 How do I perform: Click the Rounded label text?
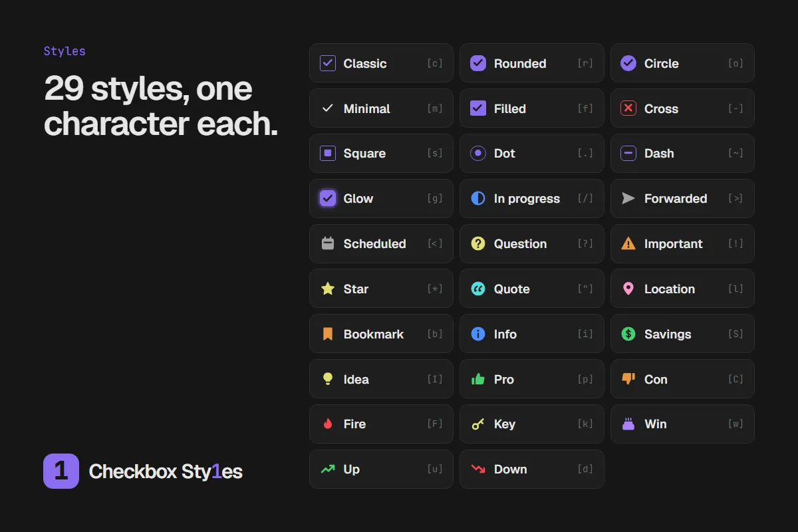pos(520,64)
